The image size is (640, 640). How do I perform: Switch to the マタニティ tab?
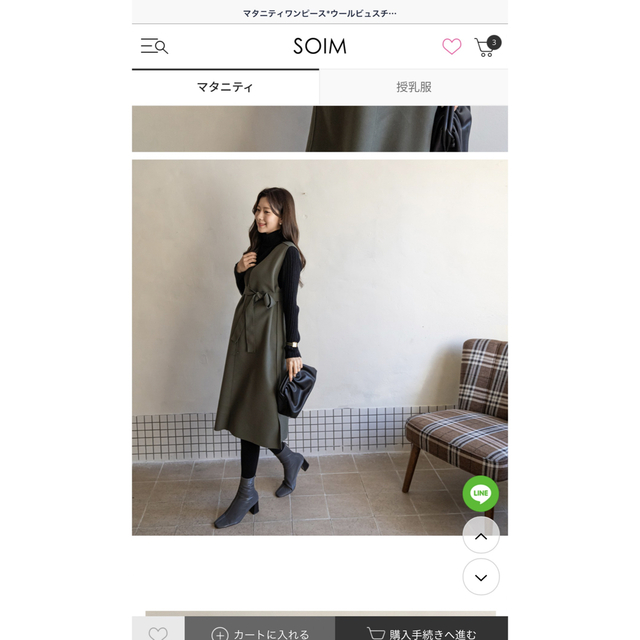click(x=225, y=87)
